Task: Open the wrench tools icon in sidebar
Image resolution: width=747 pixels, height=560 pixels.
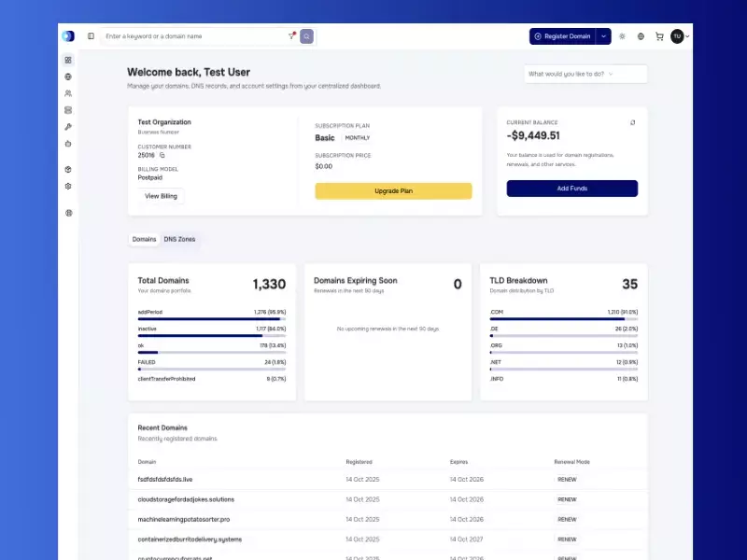Action: [x=68, y=127]
